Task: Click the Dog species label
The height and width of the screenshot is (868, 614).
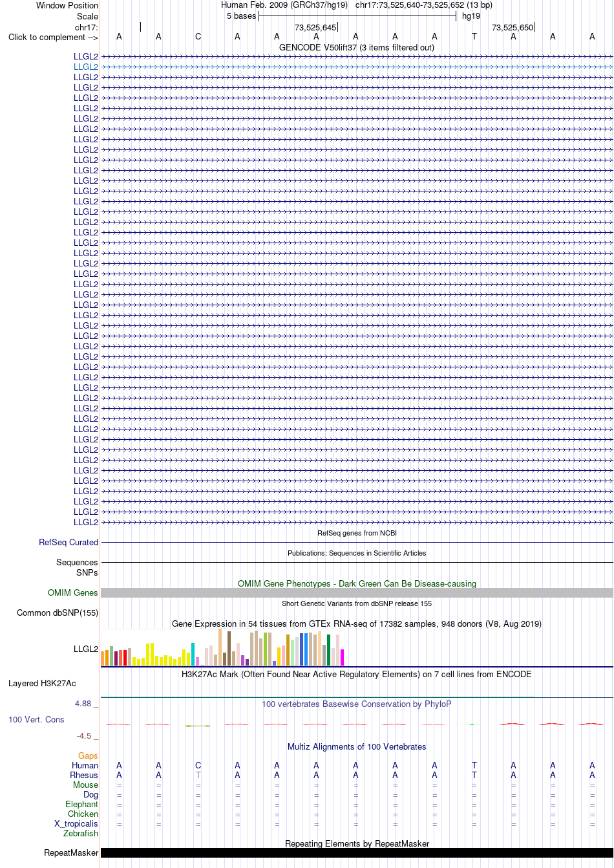Action: [x=91, y=794]
